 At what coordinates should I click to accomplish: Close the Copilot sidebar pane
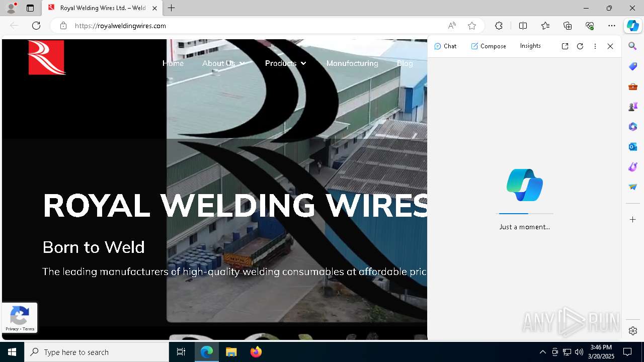point(610,46)
